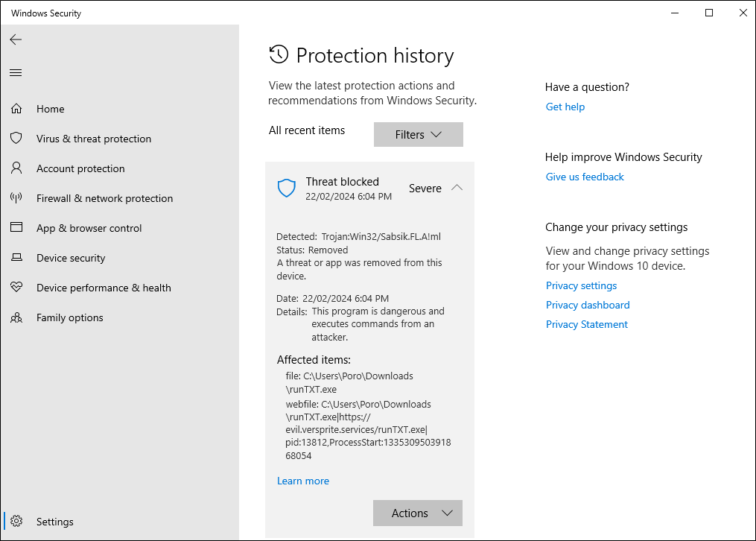This screenshot has width=756, height=541.
Task: Select App & browser control
Action: tap(89, 228)
